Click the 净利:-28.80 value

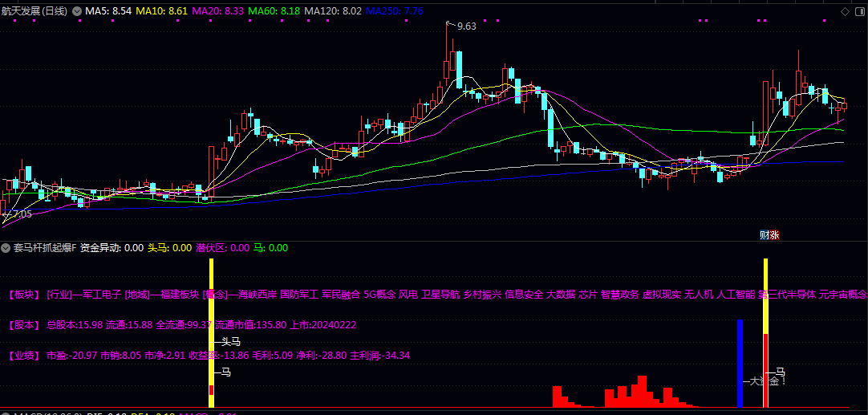click(x=322, y=355)
